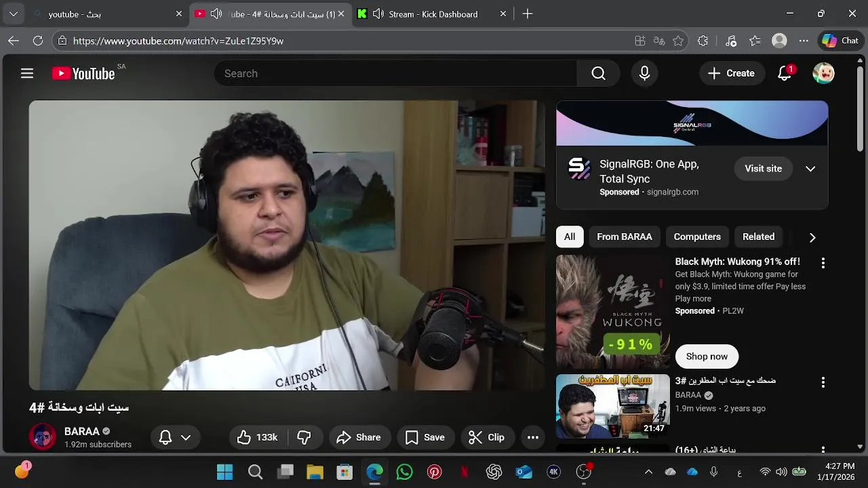The width and height of the screenshot is (868, 488).
Task: Open the Black Myth Wukong ad thumbnail
Action: click(x=613, y=312)
